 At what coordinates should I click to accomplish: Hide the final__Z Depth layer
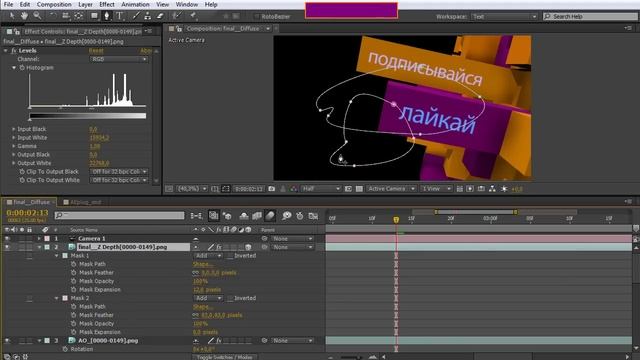[7, 247]
